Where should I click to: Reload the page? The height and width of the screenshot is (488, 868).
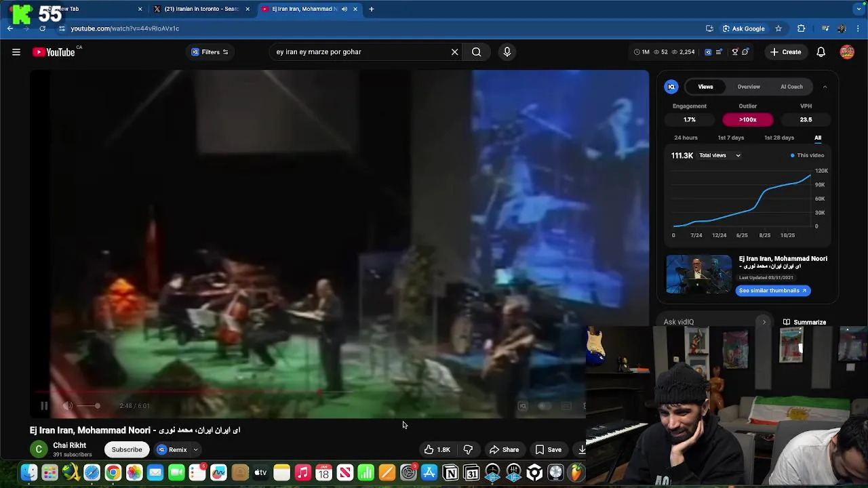[42, 28]
